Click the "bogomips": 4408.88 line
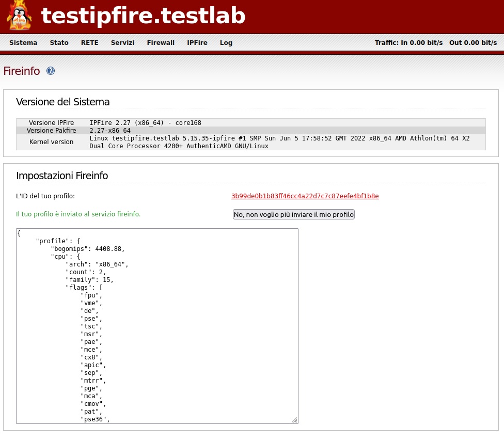Viewport: 504px width, 441px height. 87,249
